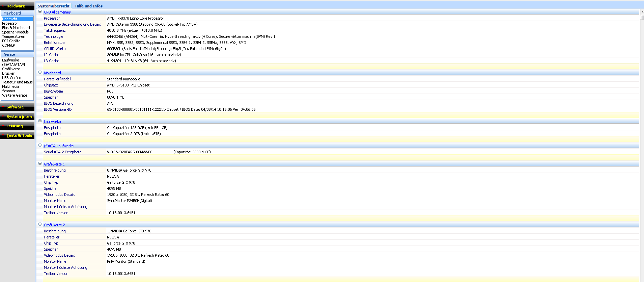Select Multimedia in sidebar
This screenshot has height=282, width=644.
[x=10, y=86]
